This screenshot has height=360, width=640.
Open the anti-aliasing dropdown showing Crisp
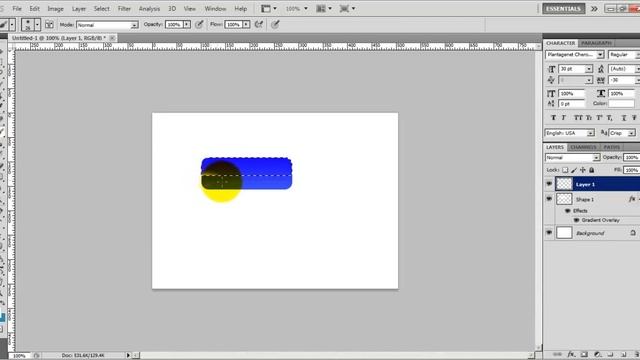coord(622,133)
